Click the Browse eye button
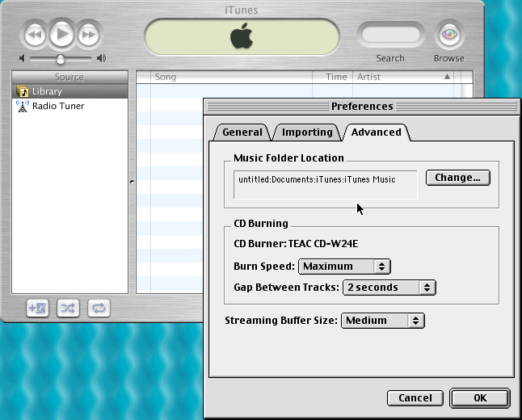 click(x=449, y=34)
